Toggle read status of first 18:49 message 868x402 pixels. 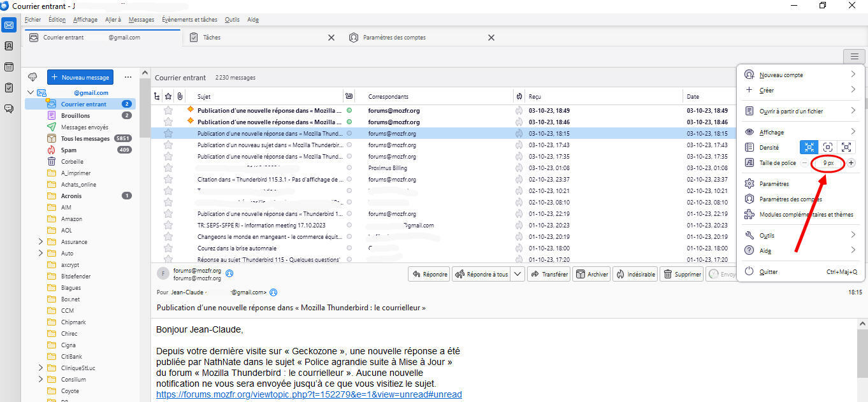click(x=349, y=111)
